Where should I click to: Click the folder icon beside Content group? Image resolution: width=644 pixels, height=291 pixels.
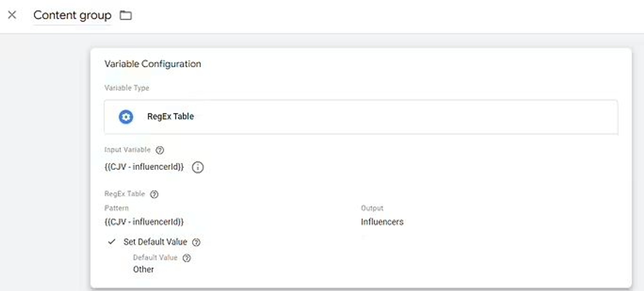click(x=126, y=15)
